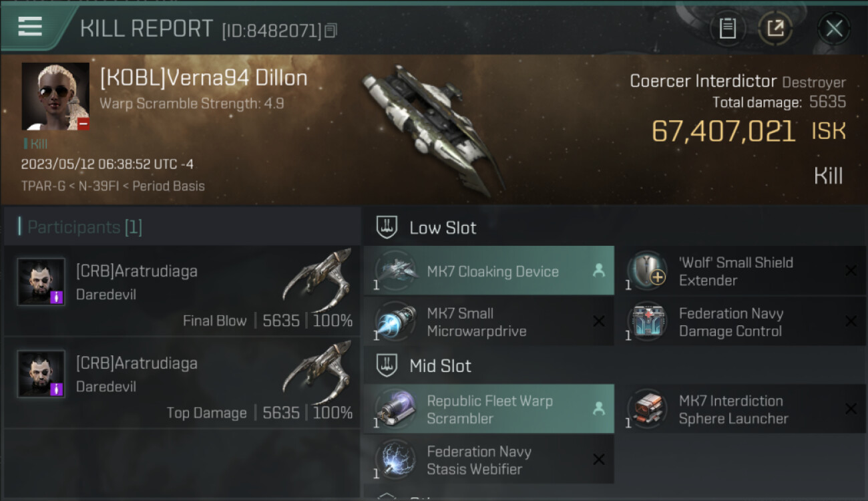The width and height of the screenshot is (868, 501).
Task: Collapse the Low Slot section header
Action: point(442,228)
